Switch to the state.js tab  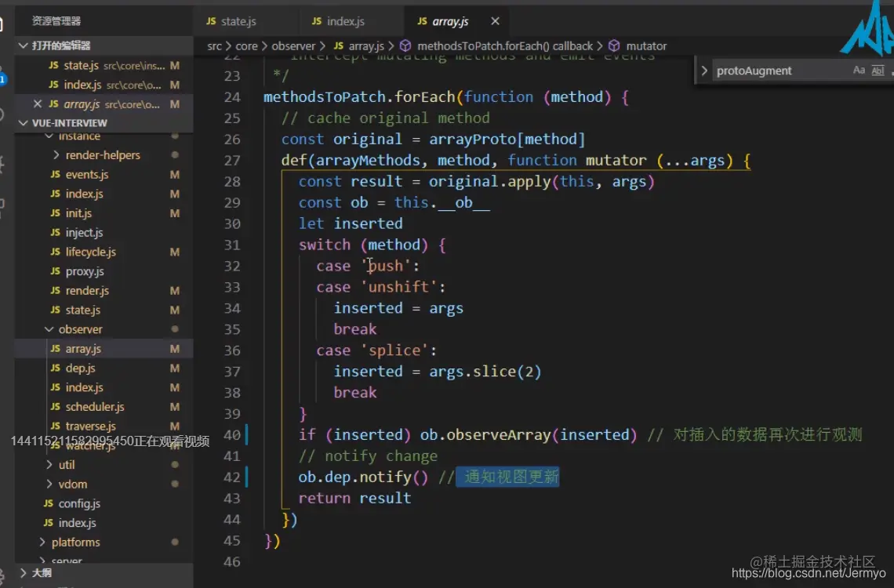point(238,22)
